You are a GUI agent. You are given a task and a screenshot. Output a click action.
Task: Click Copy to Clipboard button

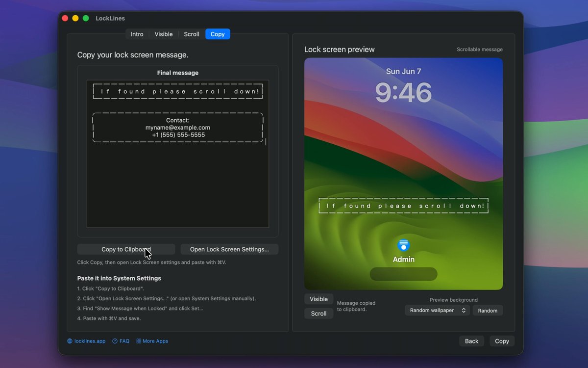[x=126, y=249]
